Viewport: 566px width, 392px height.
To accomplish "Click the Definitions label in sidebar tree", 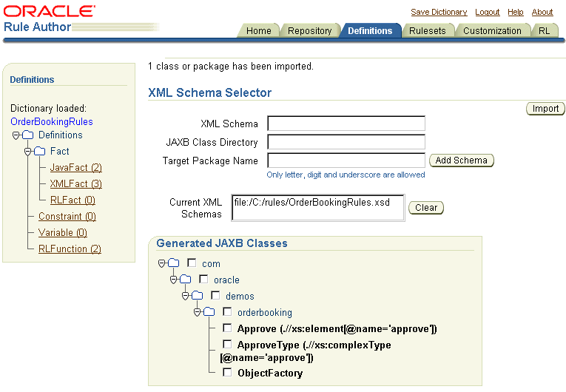I will [x=61, y=135].
